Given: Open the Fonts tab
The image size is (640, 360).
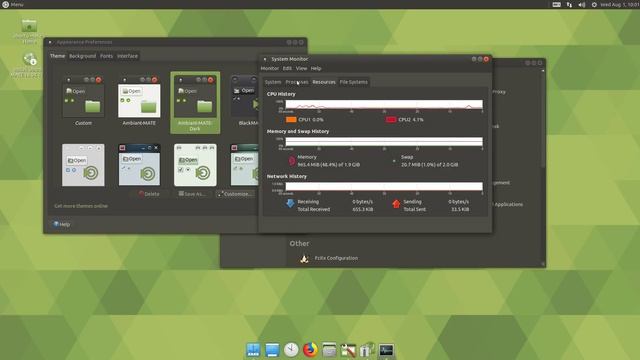Looking at the screenshot, I should [107, 56].
